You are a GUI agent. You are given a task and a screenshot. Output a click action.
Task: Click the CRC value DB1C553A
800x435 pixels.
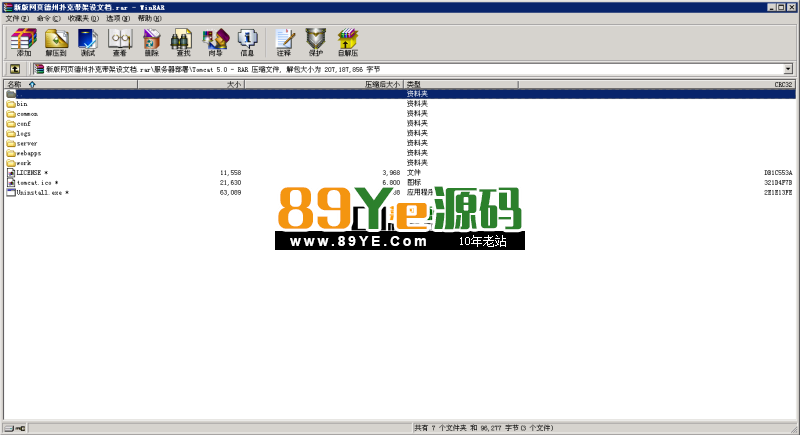point(778,173)
